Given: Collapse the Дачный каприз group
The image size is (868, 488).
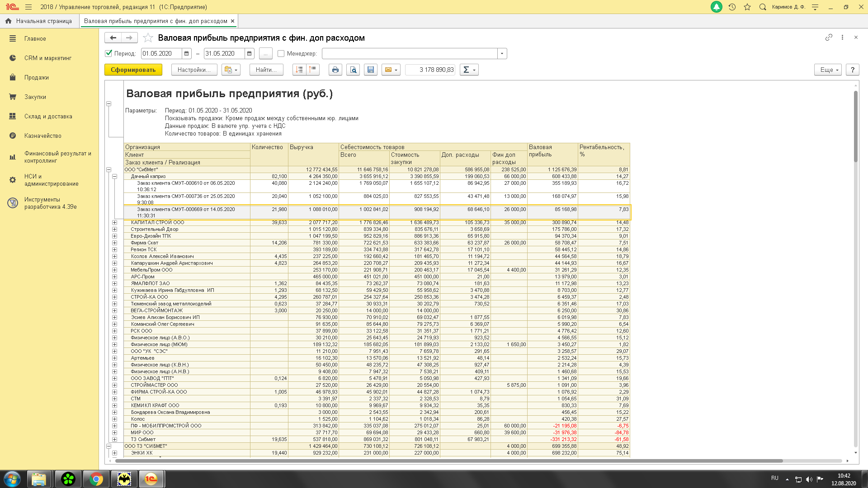Looking at the screenshot, I should coord(114,177).
